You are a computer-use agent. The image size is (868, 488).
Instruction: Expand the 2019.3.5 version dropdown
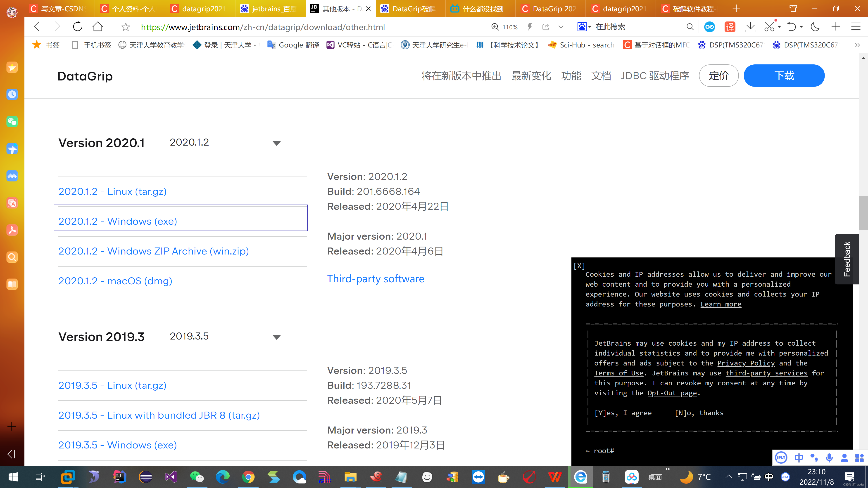tap(226, 337)
